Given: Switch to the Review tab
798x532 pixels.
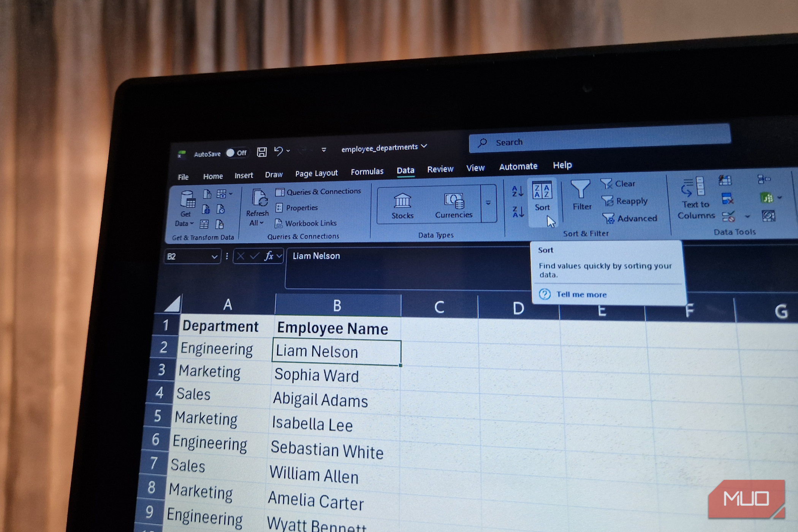Looking at the screenshot, I should [440, 169].
